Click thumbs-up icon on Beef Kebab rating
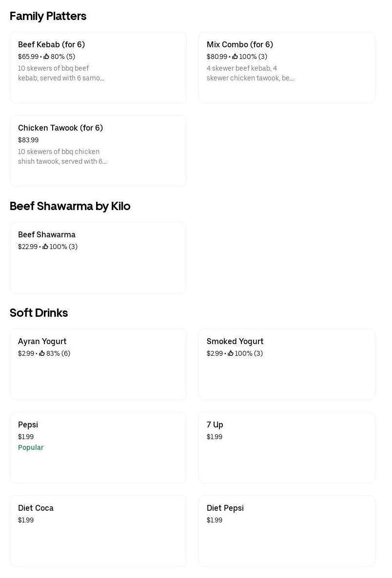Viewport: 392px width, 578px height. [46, 57]
